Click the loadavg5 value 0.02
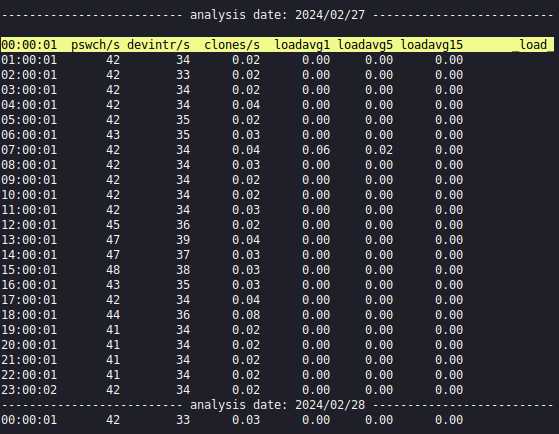 pos(379,150)
